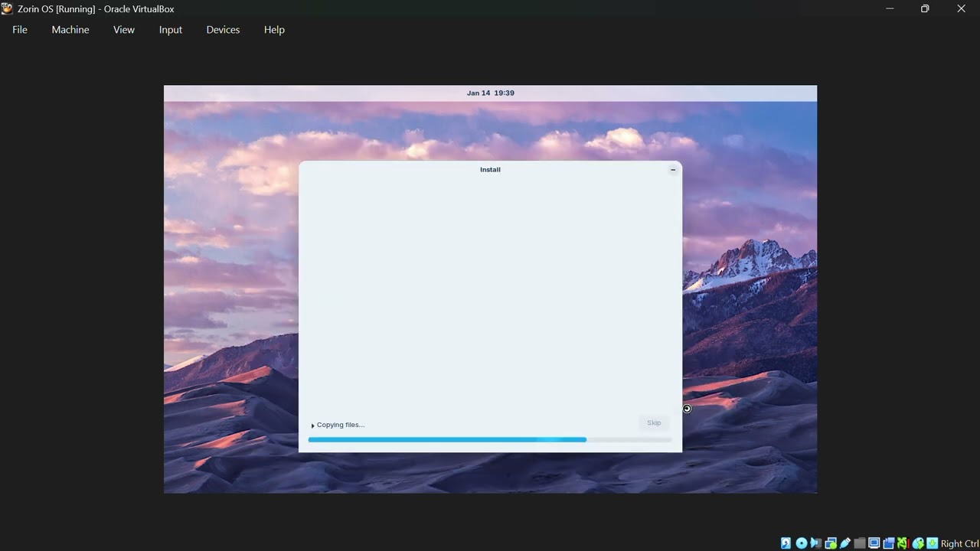Viewport: 980px width, 551px height.
Task: Click the hard disk activity status icon
Action: click(x=786, y=543)
